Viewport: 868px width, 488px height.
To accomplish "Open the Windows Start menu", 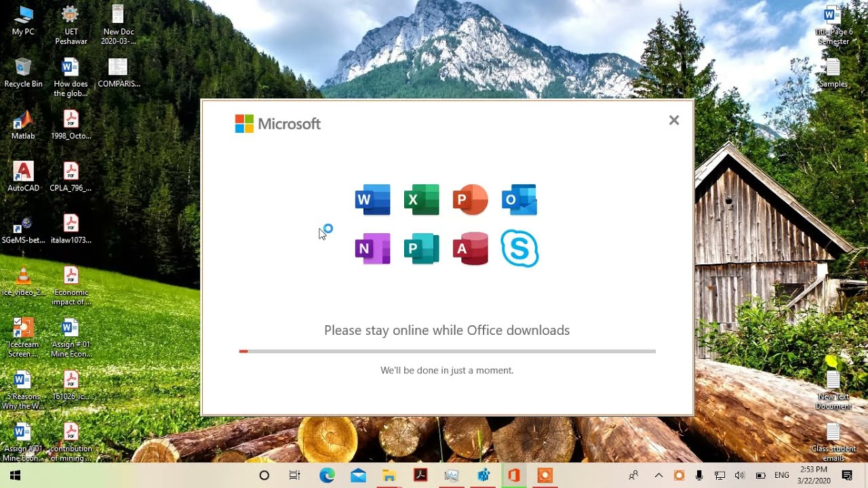I will click(15, 475).
